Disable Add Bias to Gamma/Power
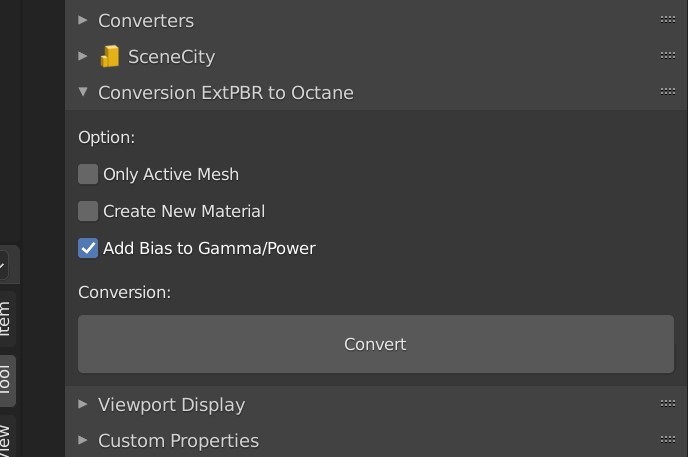This screenshot has width=688, height=457. point(88,248)
